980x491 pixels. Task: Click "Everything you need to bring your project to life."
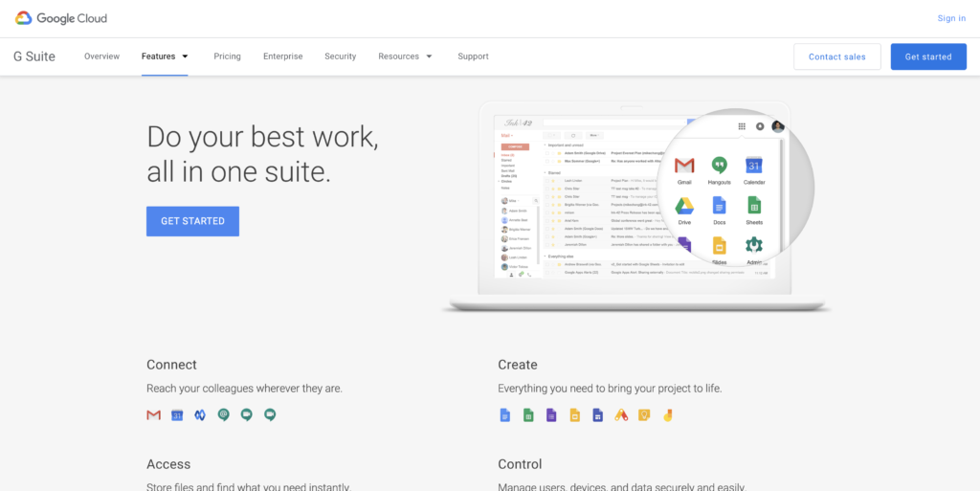coord(610,389)
